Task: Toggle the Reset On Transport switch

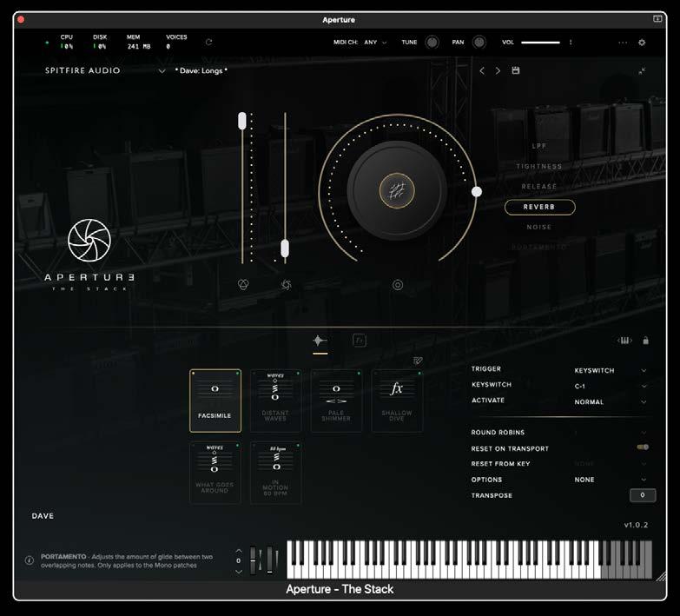Action: (x=643, y=447)
